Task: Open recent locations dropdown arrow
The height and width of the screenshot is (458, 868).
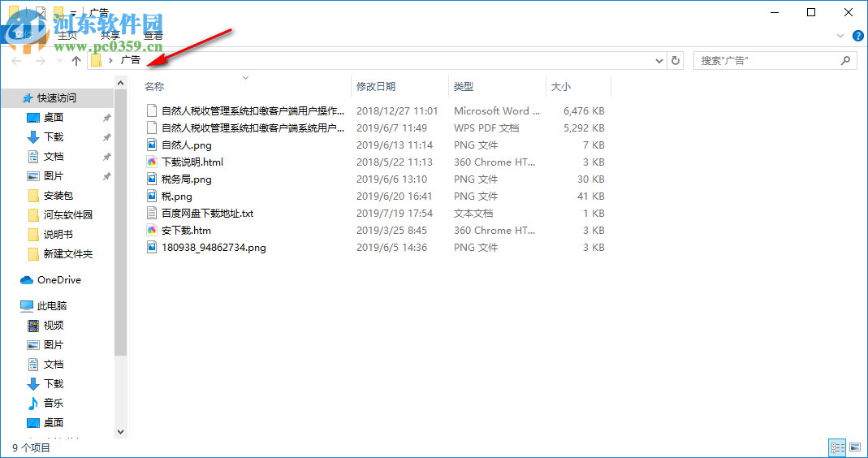Action: [x=60, y=60]
